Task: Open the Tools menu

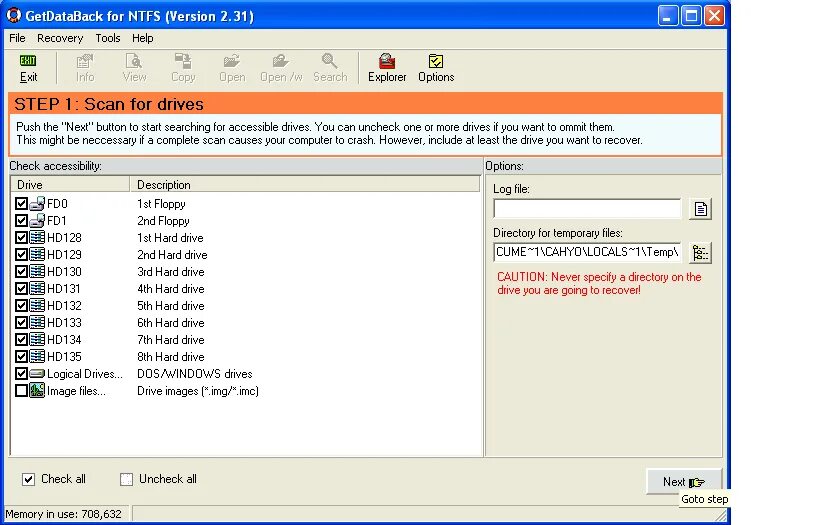Action: click(x=108, y=38)
